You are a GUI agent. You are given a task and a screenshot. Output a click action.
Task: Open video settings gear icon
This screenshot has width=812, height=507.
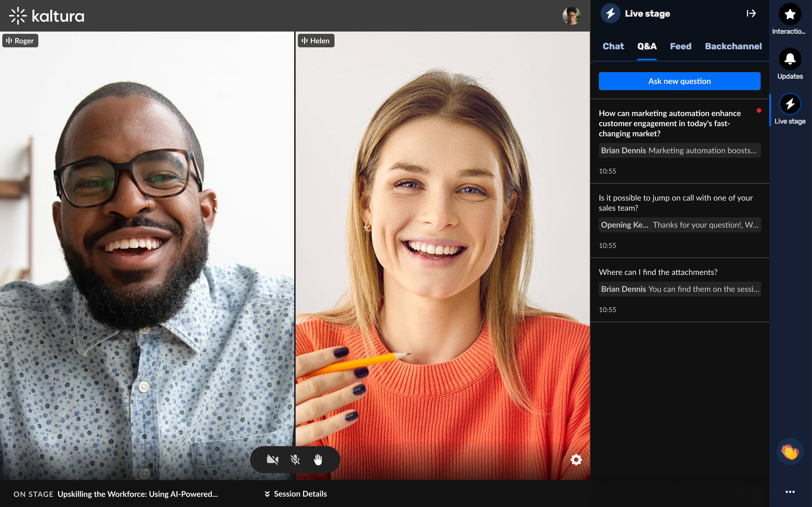coord(576,459)
